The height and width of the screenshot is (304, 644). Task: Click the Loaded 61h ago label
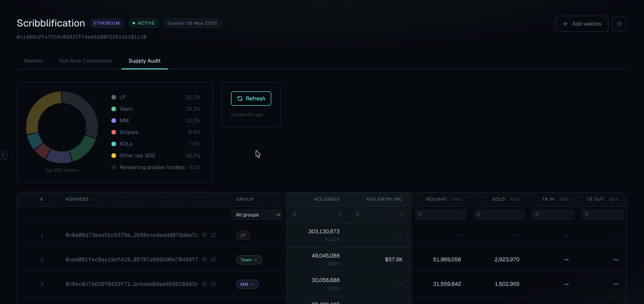click(247, 115)
